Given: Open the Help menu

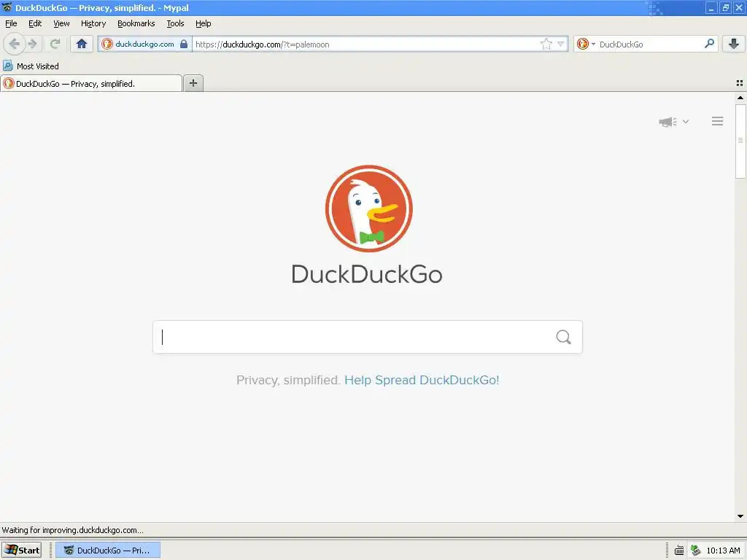Looking at the screenshot, I should 203,23.
